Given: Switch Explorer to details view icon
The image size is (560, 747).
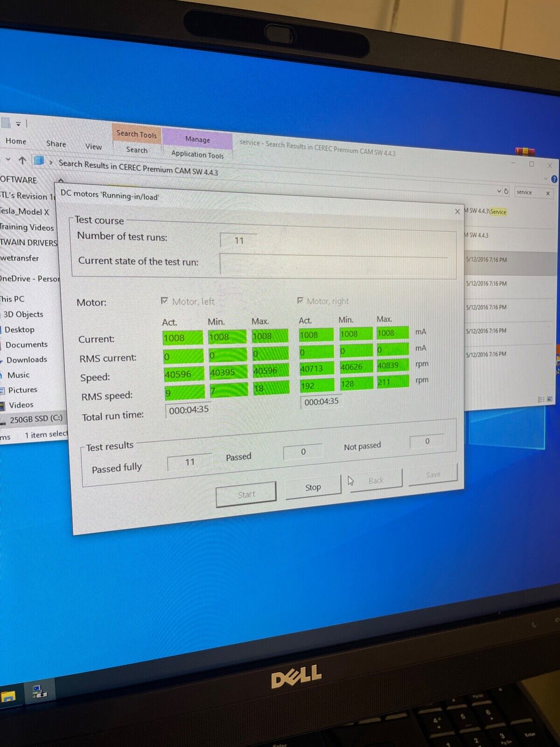Looking at the screenshot, I should [541, 399].
